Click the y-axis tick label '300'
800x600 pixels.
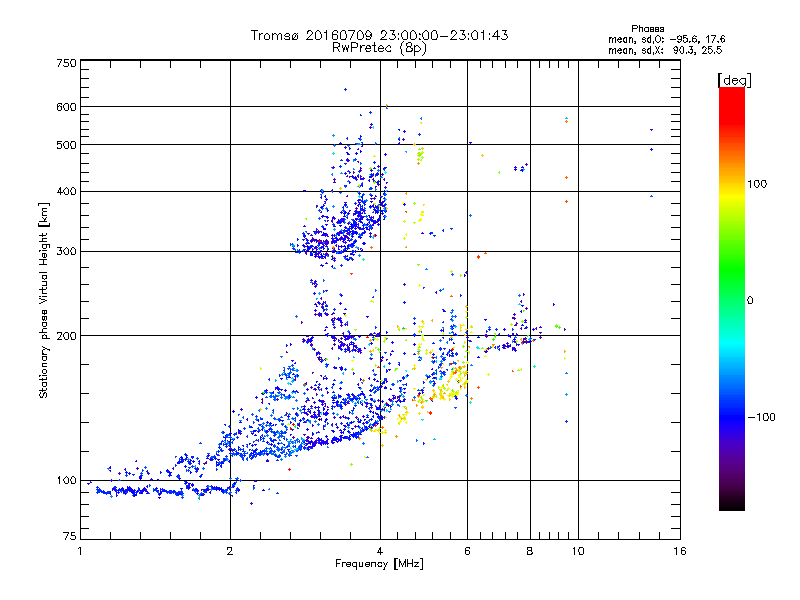(67, 251)
